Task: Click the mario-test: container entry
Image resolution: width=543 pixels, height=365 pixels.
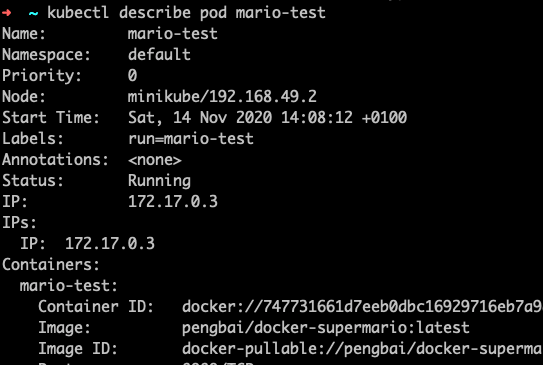Action: tap(69, 286)
